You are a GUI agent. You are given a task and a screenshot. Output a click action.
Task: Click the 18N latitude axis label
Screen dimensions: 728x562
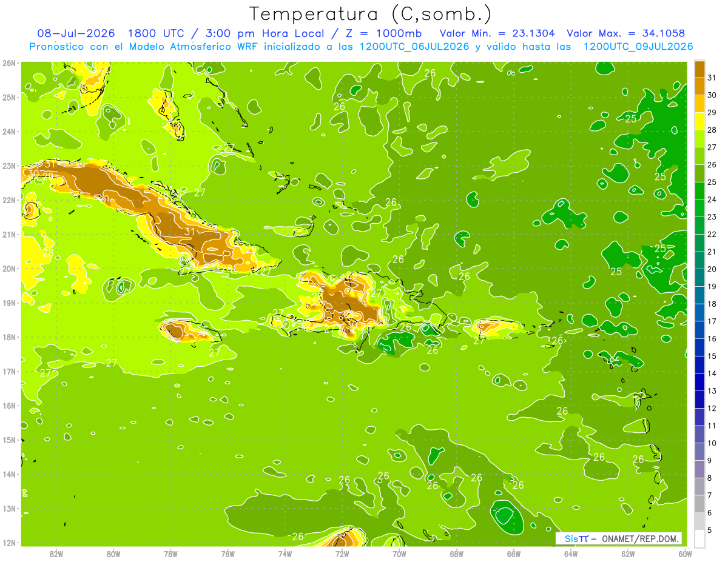[10, 337]
